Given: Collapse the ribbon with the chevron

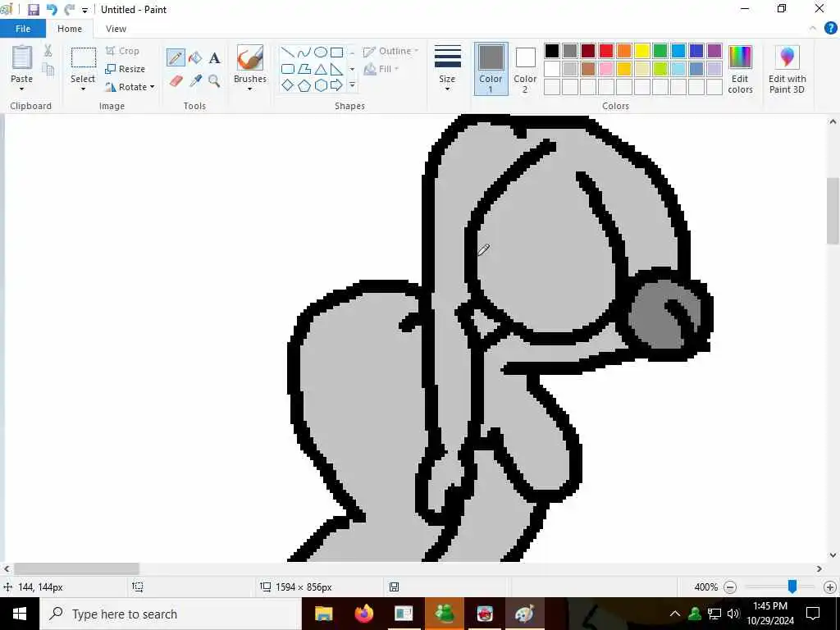Looking at the screenshot, I should [x=813, y=29].
